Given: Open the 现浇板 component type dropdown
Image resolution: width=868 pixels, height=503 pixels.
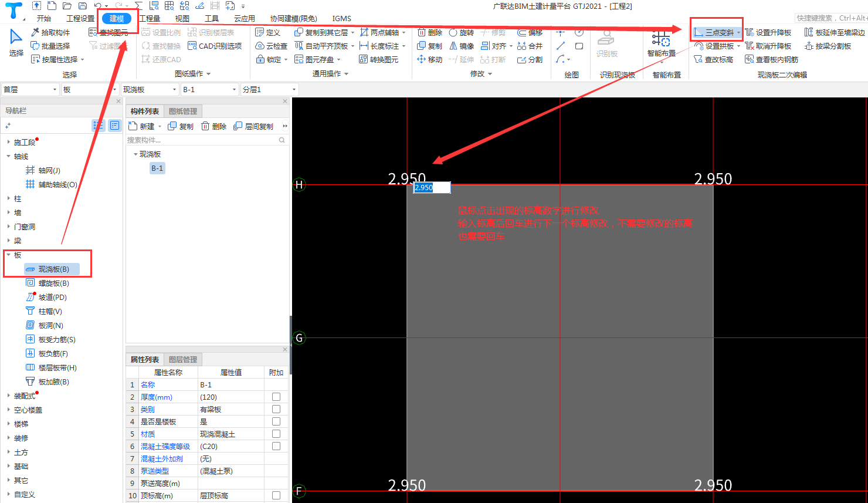Looking at the screenshot, I should tap(150, 89).
